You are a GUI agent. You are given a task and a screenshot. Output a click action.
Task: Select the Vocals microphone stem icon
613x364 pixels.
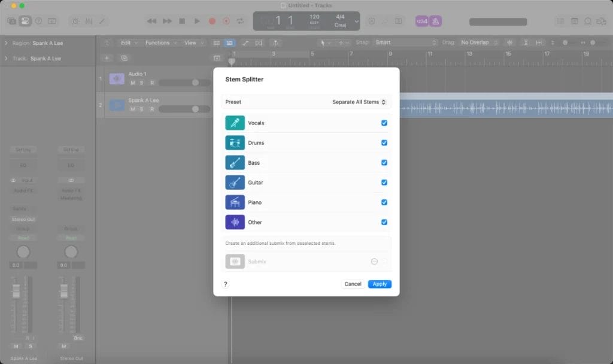pyautogui.click(x=236, y=123)
